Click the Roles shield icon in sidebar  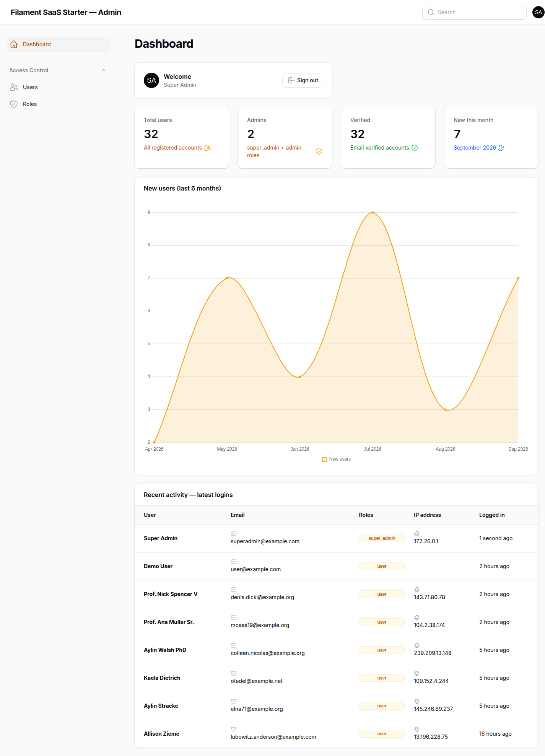coord(14,104)
